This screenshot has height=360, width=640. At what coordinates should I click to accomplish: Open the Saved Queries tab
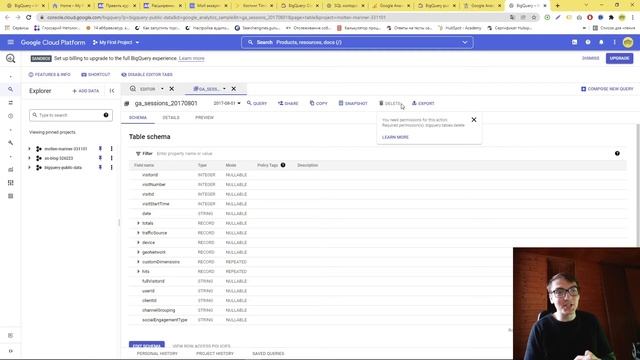pyautogui.click(x=268, y=353)
